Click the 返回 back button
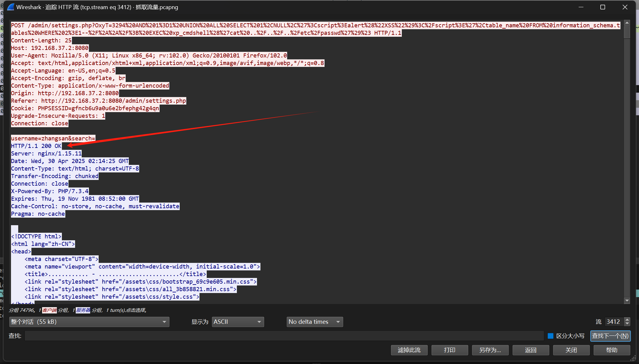This screenshot has height=364, width=639. click(531, 350)
